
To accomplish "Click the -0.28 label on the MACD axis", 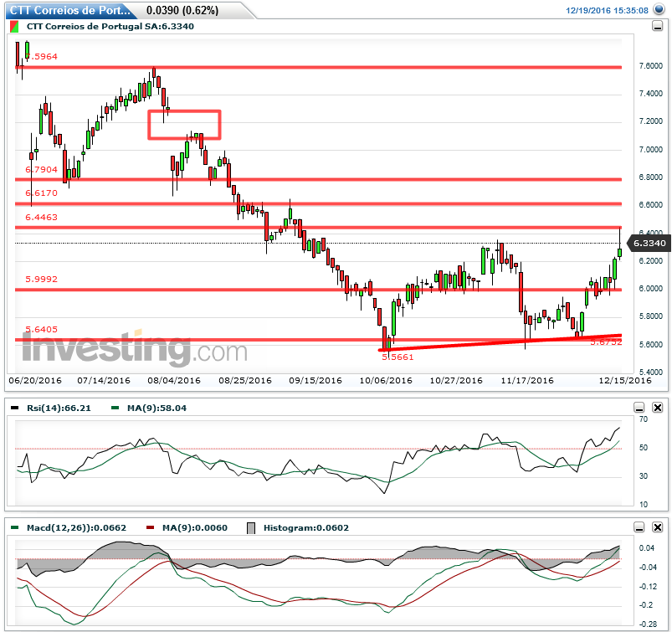I will point(647,624).
